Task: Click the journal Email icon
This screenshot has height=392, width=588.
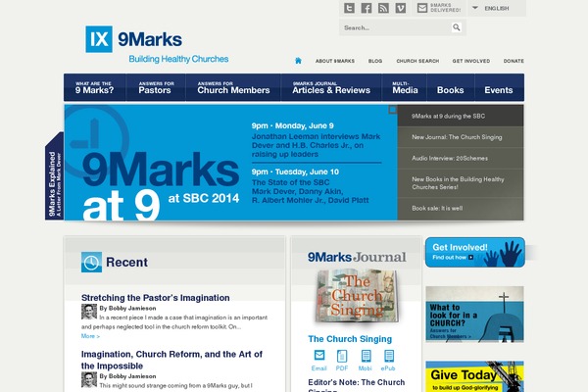Action: pos(319,355)
